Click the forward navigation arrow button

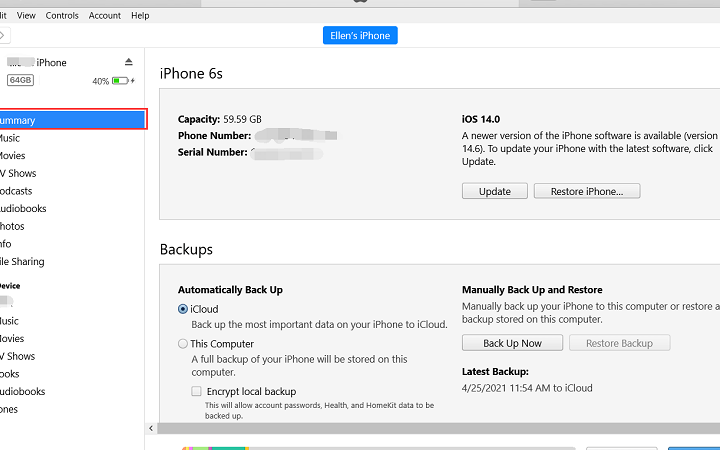(x=3, y=35)
